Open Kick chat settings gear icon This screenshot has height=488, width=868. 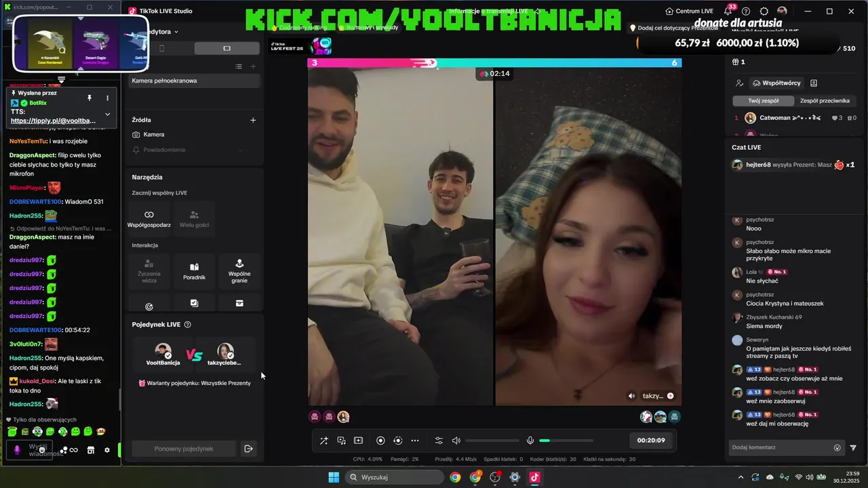(x=106, y=450)
